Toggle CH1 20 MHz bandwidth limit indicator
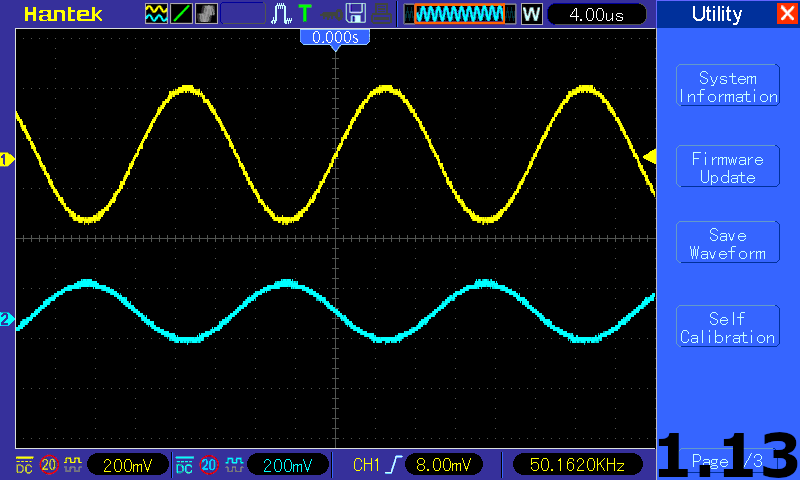This screenshot has width=800, height=480. coord(48,464)
